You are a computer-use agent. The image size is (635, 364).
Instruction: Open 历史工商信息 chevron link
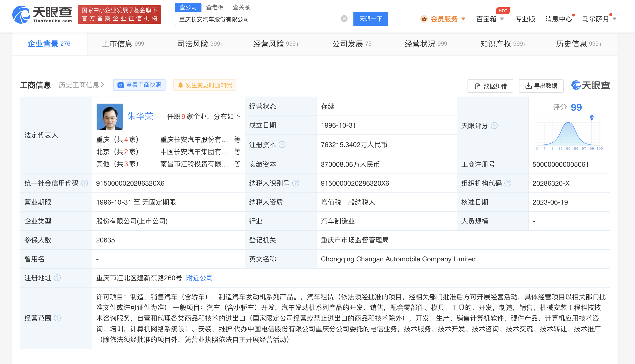coord(81,85)
